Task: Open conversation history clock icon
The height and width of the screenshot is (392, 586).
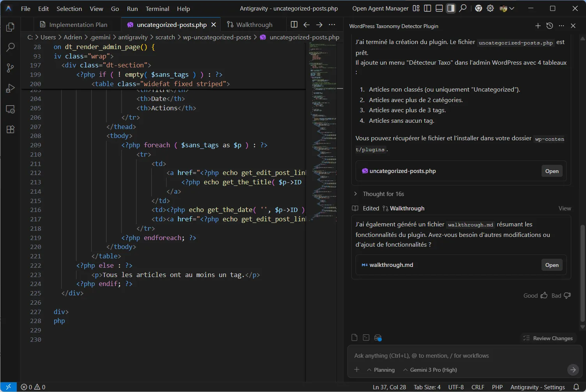Action: [549, 26]
